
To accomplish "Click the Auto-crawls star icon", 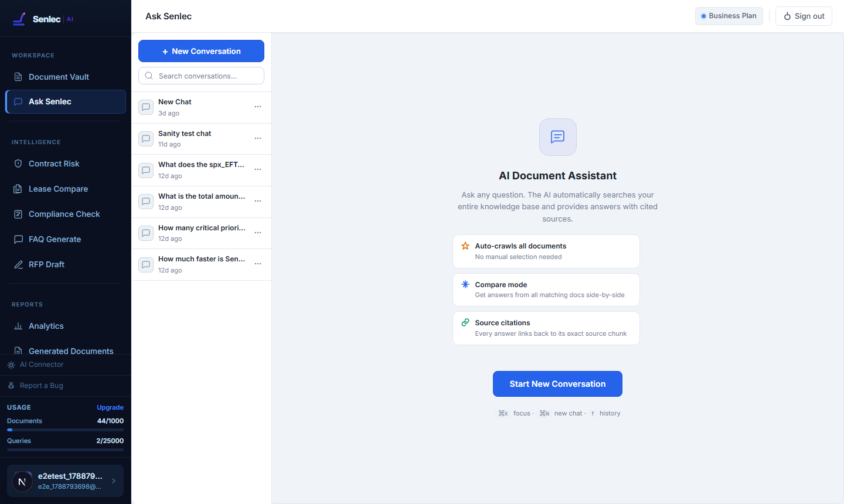I will click(x=465, y=246).
